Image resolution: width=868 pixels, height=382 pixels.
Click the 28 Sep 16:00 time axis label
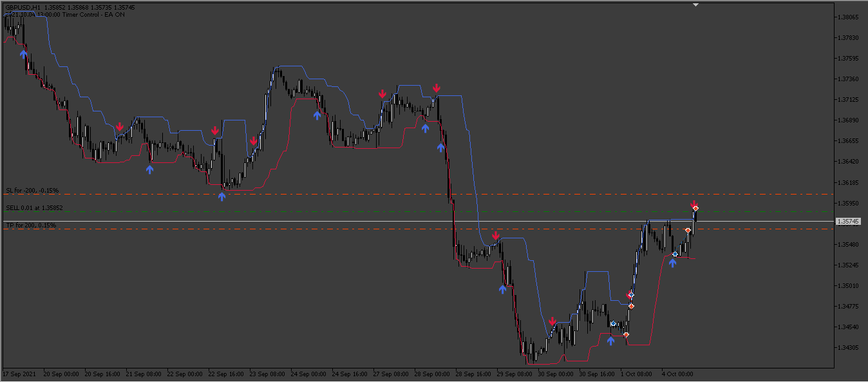pos(473,374)
